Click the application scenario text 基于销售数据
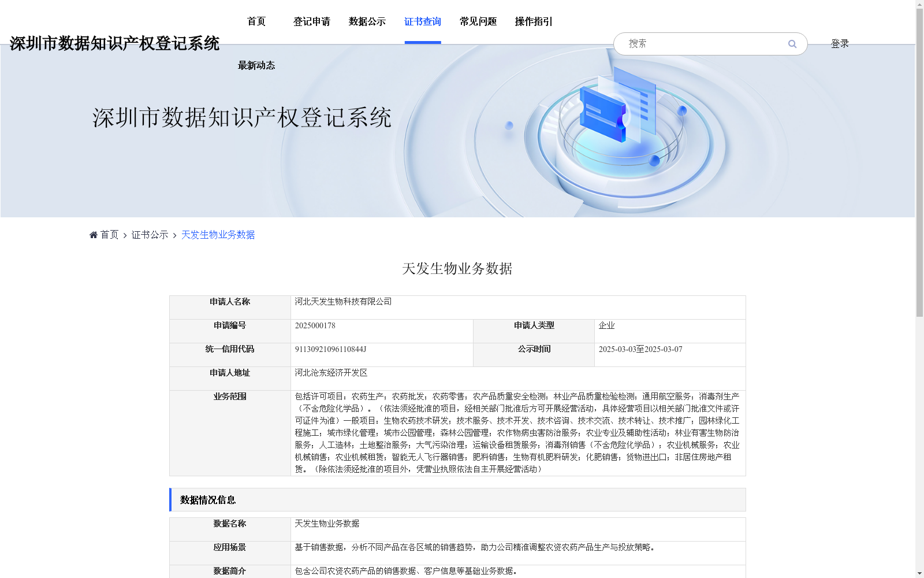This screenshot has width=924, height=578. pyautogui.click(x=476, y=547)
